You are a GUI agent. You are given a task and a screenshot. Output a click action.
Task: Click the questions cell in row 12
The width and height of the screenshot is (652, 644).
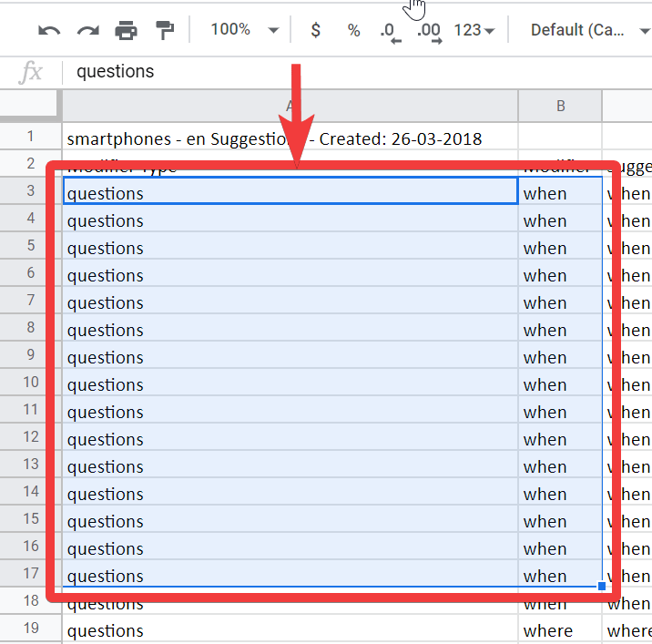coord(290,437)
